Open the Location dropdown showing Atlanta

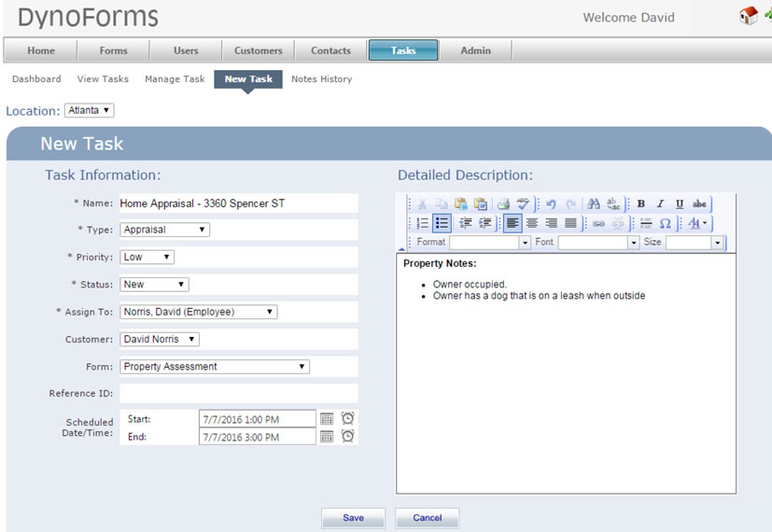click(89, 110)
